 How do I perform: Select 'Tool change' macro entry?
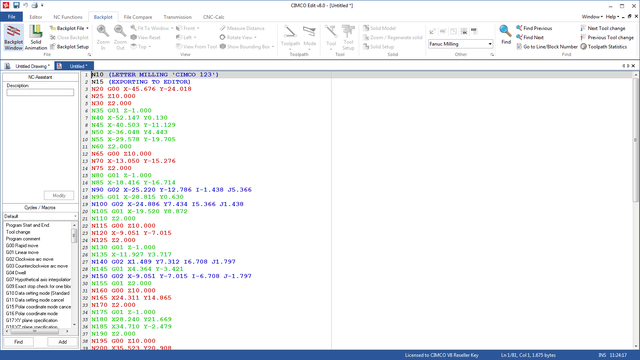click(x=18, y=232)
